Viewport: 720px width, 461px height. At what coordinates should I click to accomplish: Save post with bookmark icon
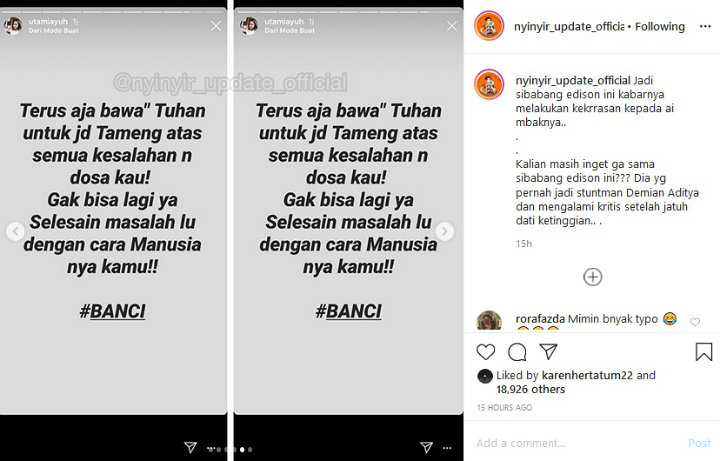coord(703,352)
